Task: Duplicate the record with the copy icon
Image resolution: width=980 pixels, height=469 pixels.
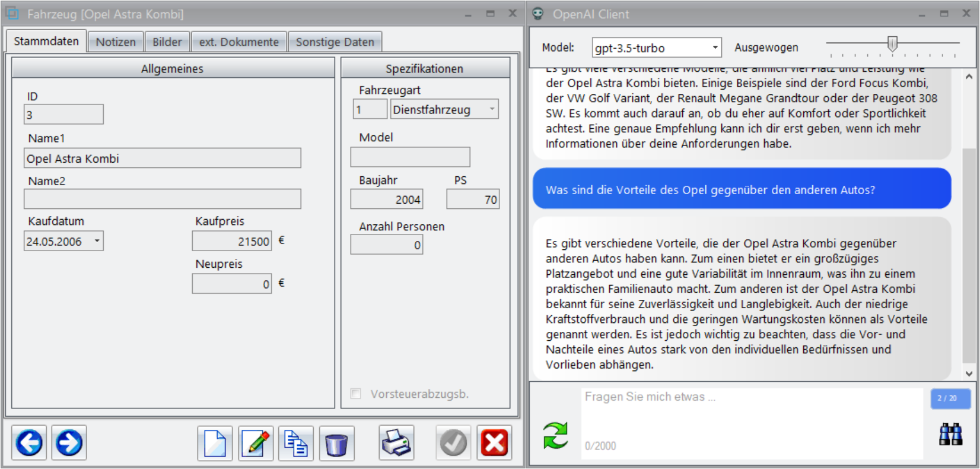Action: 296,443
